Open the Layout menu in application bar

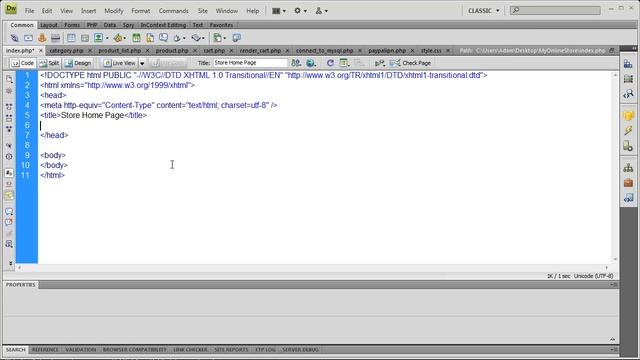(x=279, y=11)
